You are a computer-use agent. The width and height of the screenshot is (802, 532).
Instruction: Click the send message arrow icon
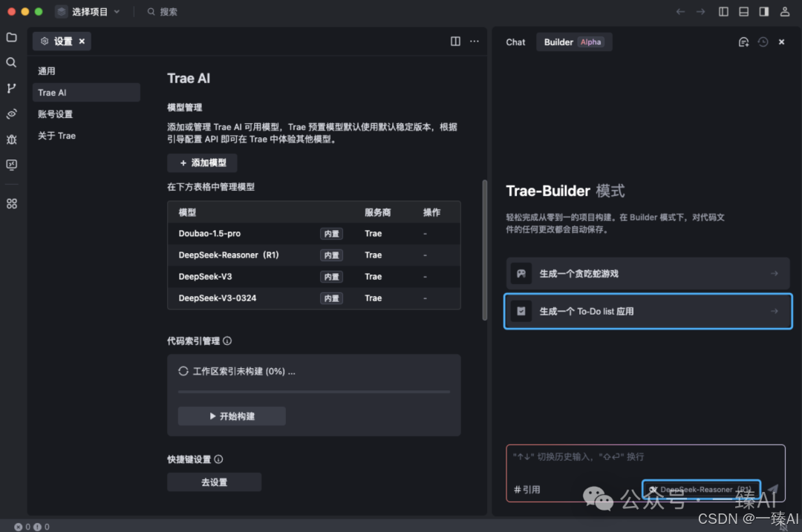(x=773, y=490)
